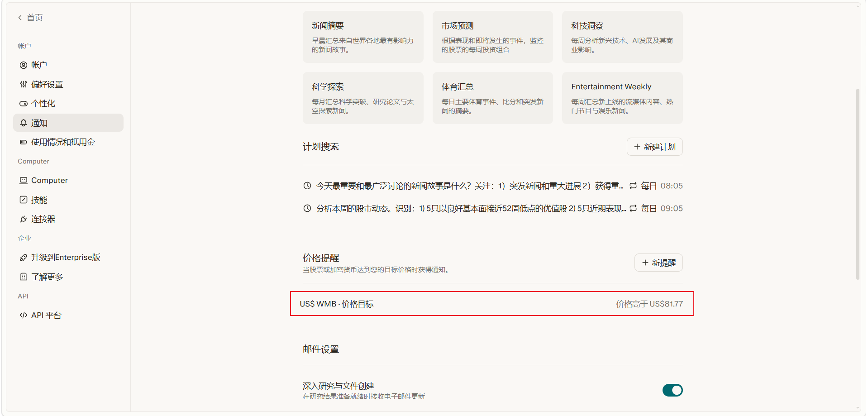Open the 帐户 settings page
This screenshot has width=868, height=416.
pos(68,65)
